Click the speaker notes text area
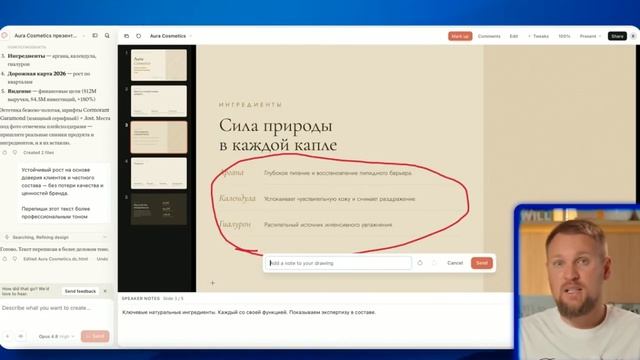This screenshot has width=640, height=360. pyautogui.click(x=249, y=312)
